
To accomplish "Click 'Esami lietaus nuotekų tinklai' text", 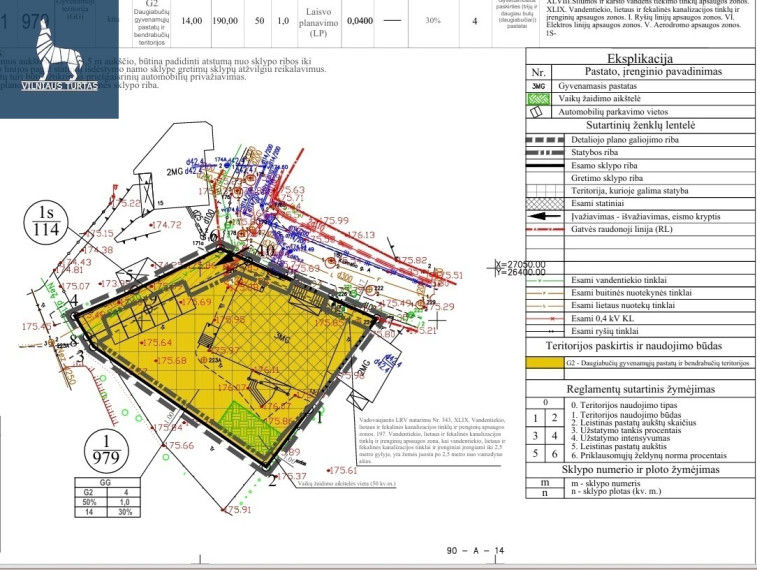I will tap(623, 306).
